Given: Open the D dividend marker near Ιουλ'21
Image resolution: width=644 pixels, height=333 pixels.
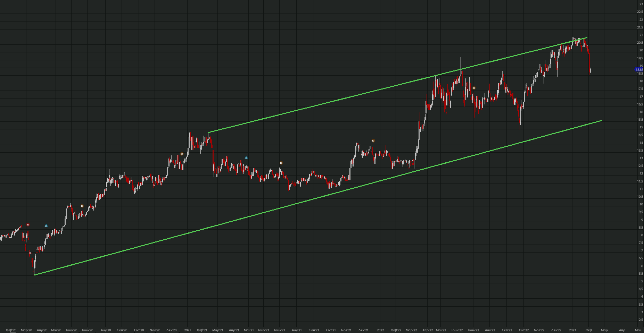Looking at the screenshot, I should tap(281, 163).
